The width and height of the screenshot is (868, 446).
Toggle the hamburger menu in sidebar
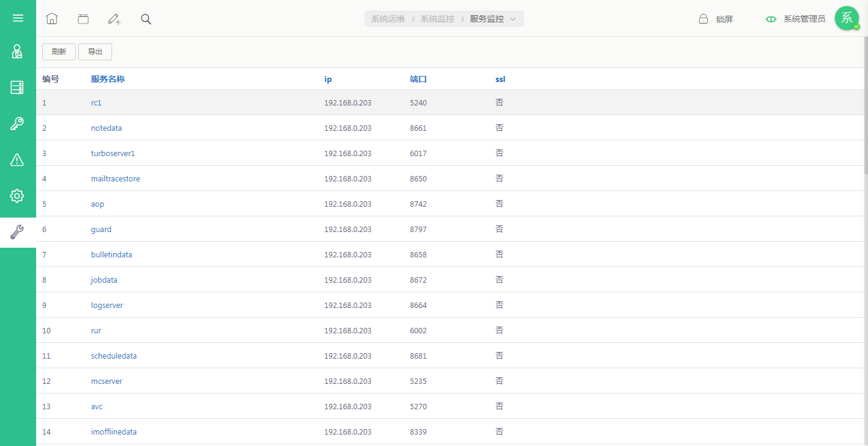18,18
